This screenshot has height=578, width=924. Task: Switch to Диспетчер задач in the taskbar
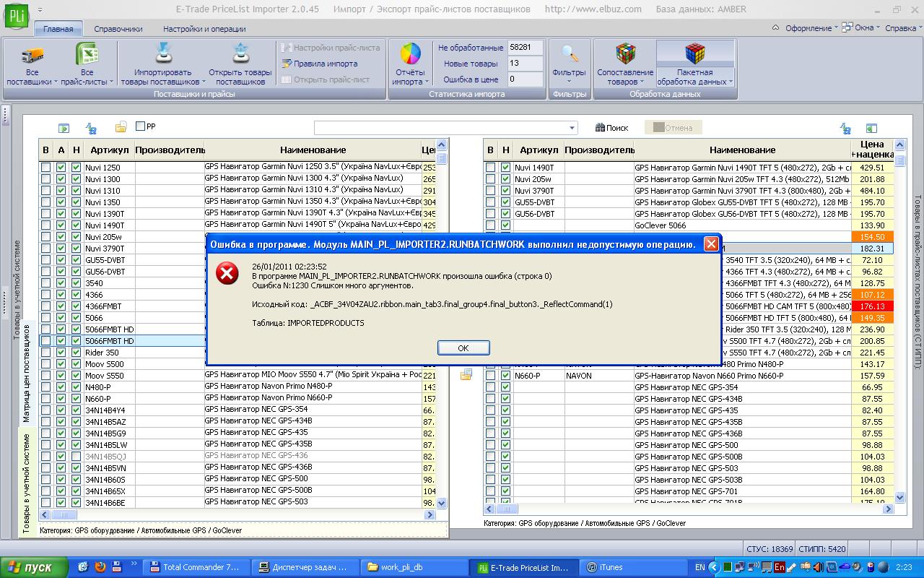[x=305, y=567]
